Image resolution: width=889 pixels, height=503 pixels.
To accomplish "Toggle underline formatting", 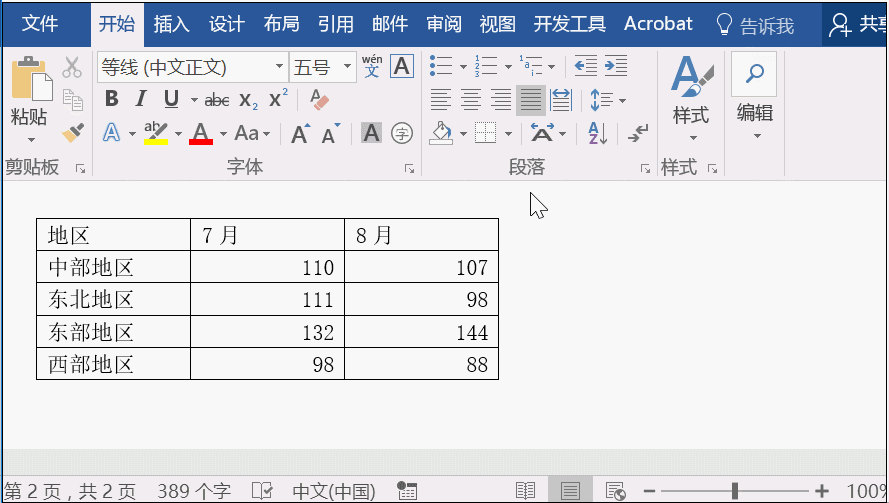I will (171, 100).
